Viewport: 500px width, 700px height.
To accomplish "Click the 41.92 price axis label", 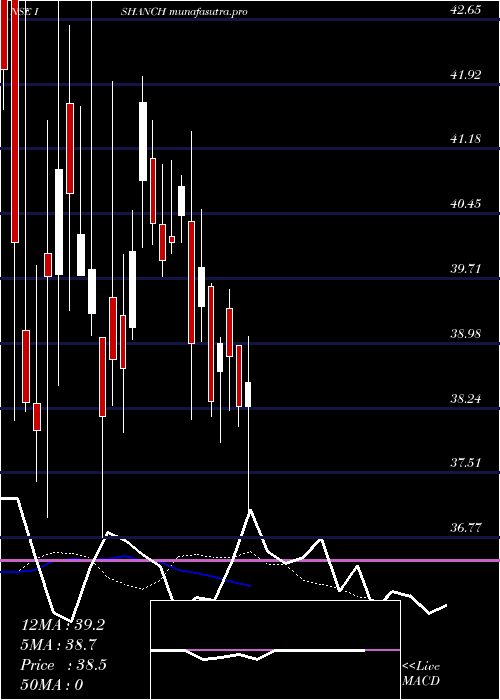I will point(466,75).
